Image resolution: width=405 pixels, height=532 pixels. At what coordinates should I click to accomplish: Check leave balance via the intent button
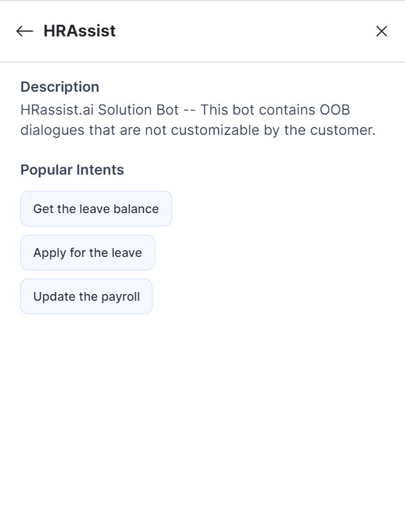tap(96, 209)
